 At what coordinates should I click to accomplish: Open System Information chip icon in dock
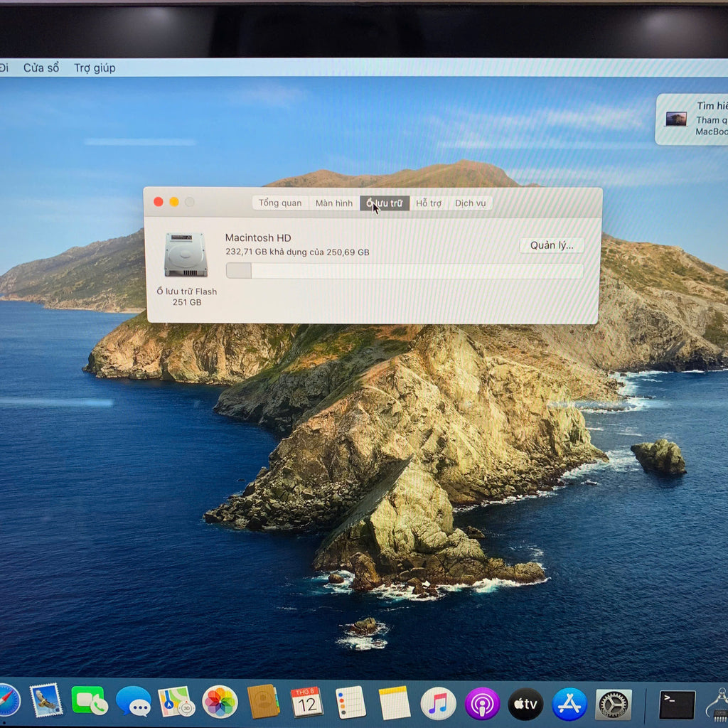coord(718,705)
